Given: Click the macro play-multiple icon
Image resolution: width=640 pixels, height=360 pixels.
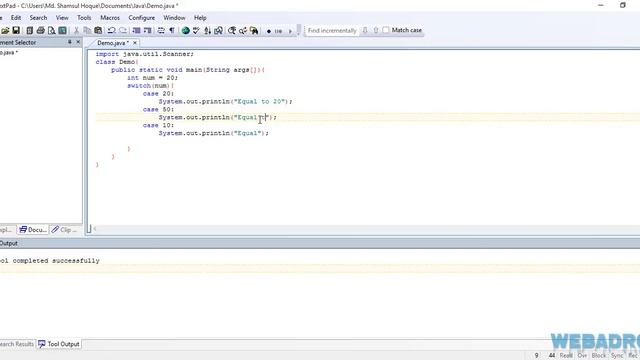Looking at the screenshot, I should (278, 31).
